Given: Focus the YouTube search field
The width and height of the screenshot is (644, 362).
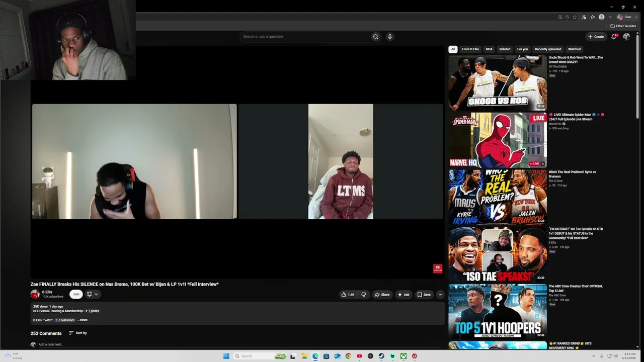Looking at the screenshot, I should 305,37.
